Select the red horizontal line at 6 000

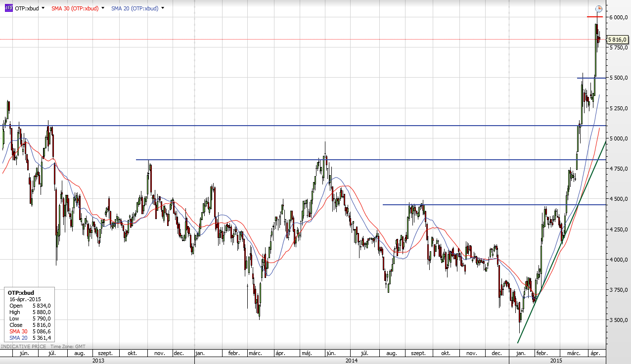pyautogui.click(x=594, y=17)
